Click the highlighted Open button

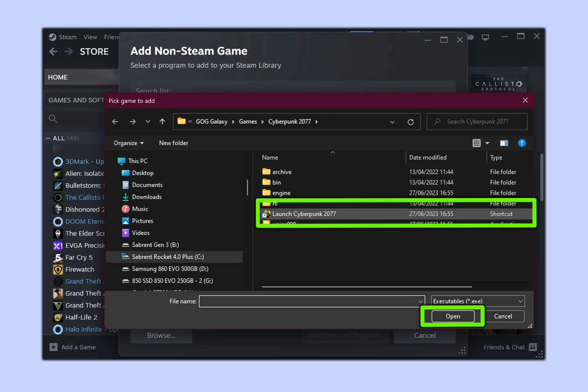tap(452, 316)
